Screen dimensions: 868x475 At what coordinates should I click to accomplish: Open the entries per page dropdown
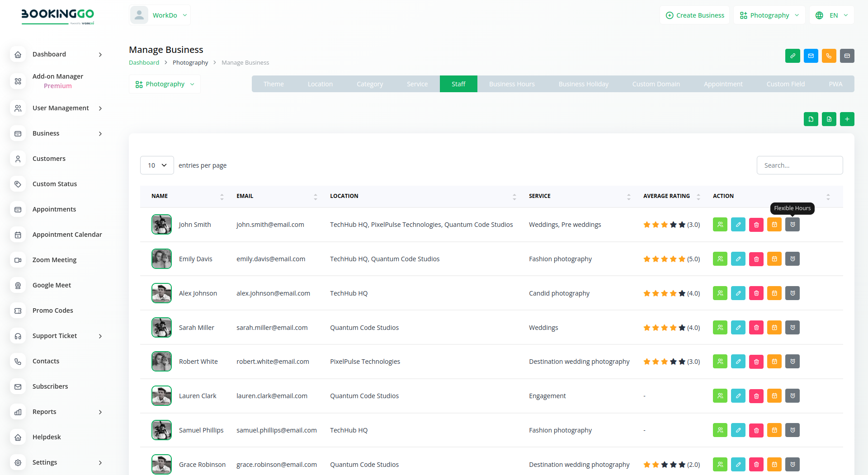[157, 165]
